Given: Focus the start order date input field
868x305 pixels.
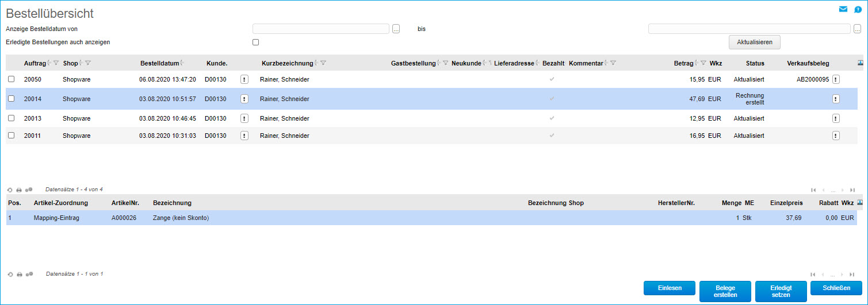Looking at the screenshot, I should (x=321, y=29).
